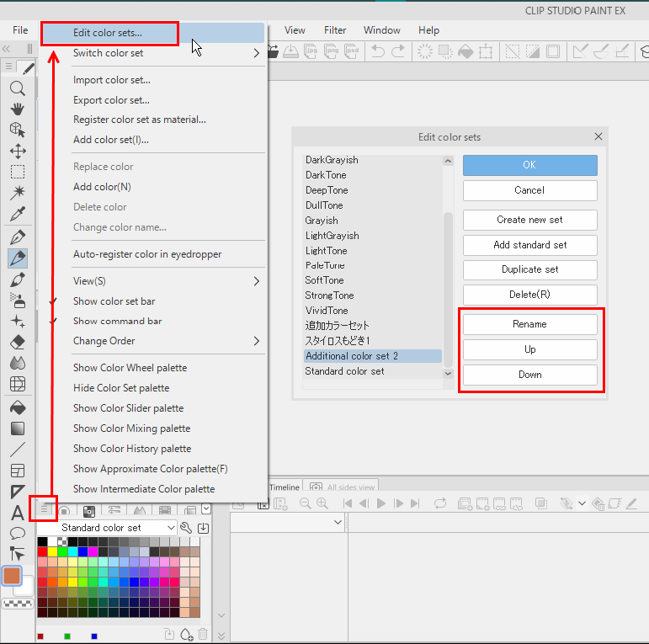Select the Move layer tool
The width and height of the screenshot is (649, 644).
pyautogui.click(x=18, y=151)
